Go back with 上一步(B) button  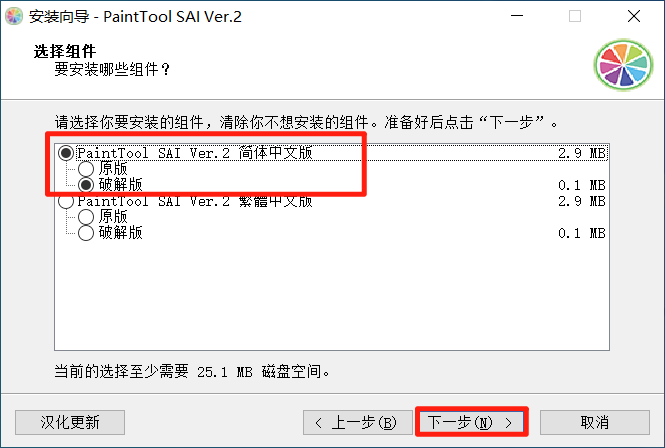coord(358,422)
